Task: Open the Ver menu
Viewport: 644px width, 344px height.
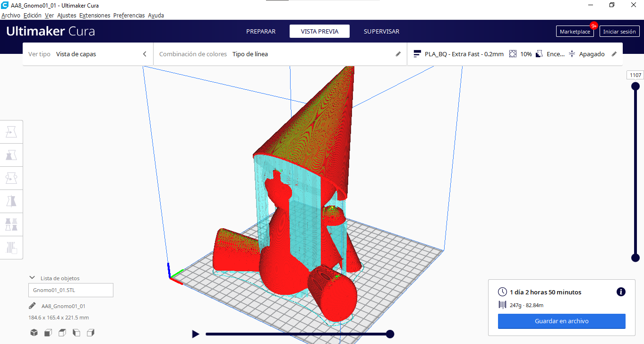Action: coord(49,15)
